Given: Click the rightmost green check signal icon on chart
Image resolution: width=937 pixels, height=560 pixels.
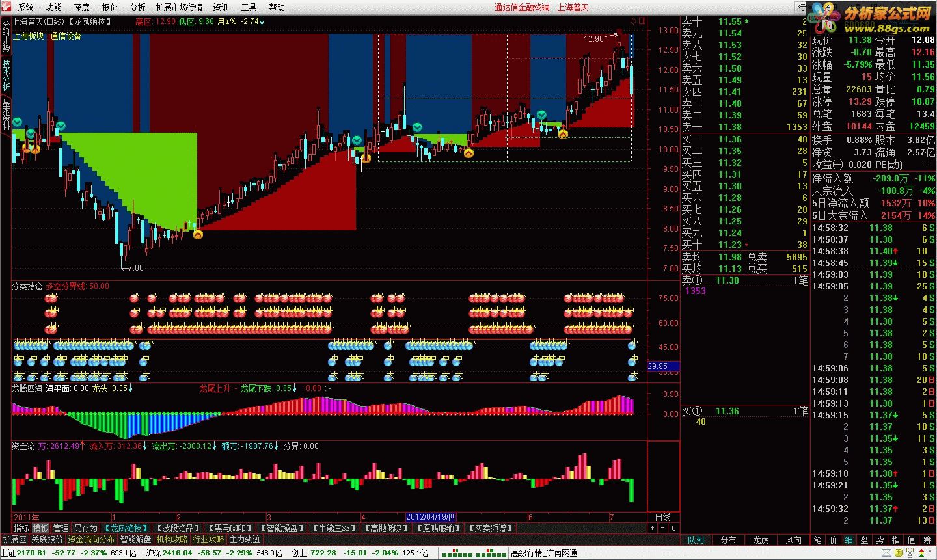Looking at the screenshot, I should 541,115.
